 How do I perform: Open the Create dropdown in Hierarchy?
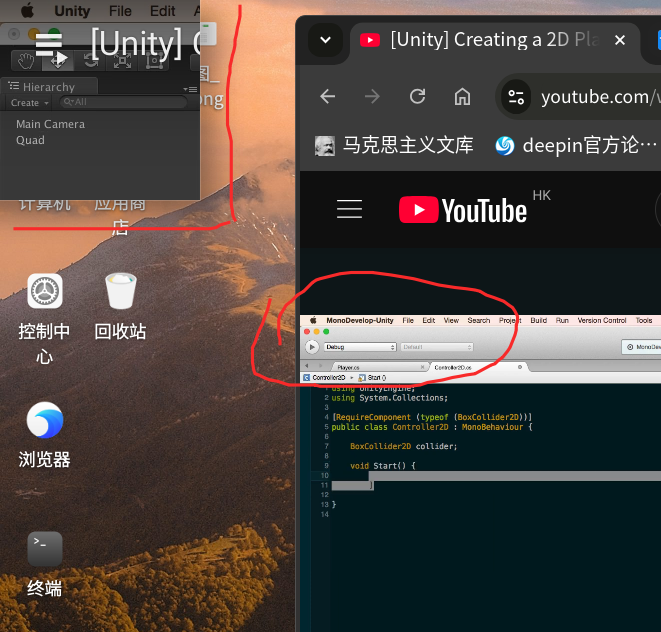(30, 102)
